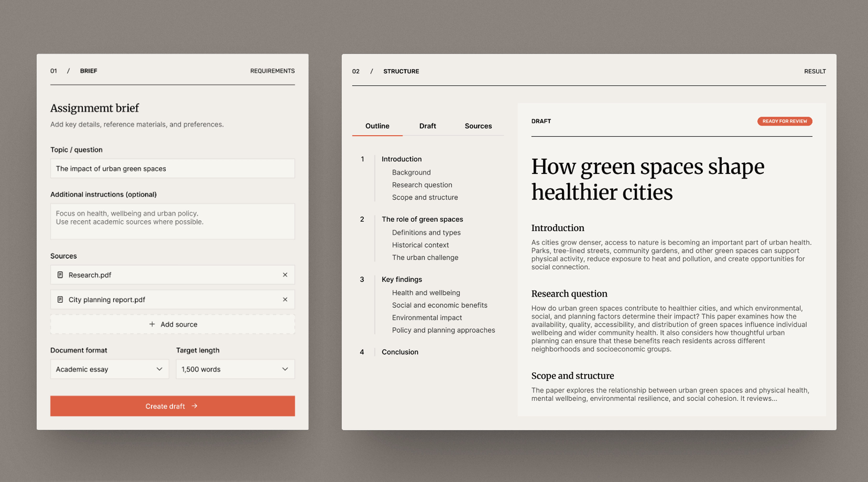Select Social and economic benefits item
Viewport: 868px width, 482px height.
[x=440, y=305]
